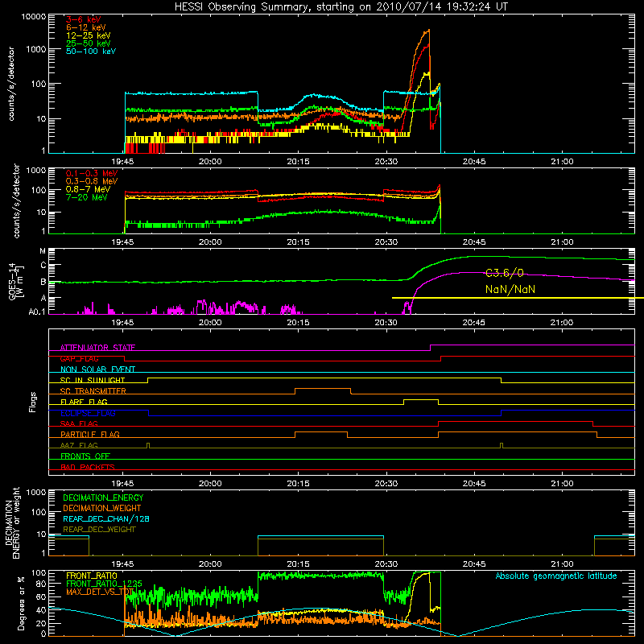Viewport: 644px width, 644px height.
Task: Click the NaN/NaN annotation in GOES panel
Action: coord(510,289)
